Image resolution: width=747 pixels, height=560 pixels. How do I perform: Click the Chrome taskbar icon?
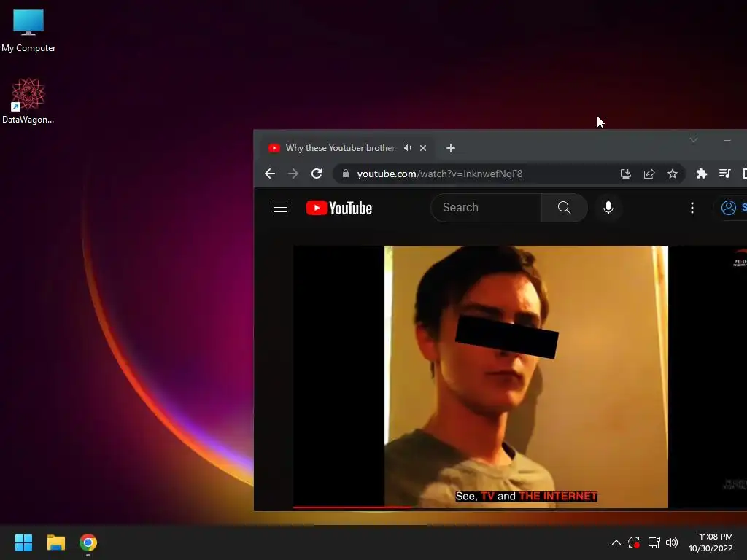tap(88, 542)
